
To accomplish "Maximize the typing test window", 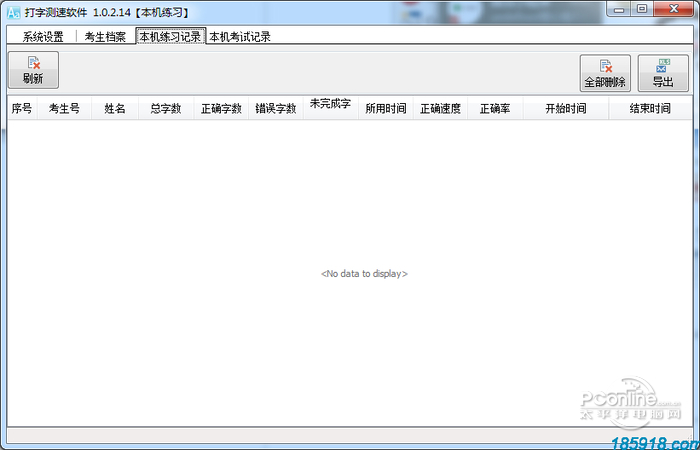I will pos(642,9).
